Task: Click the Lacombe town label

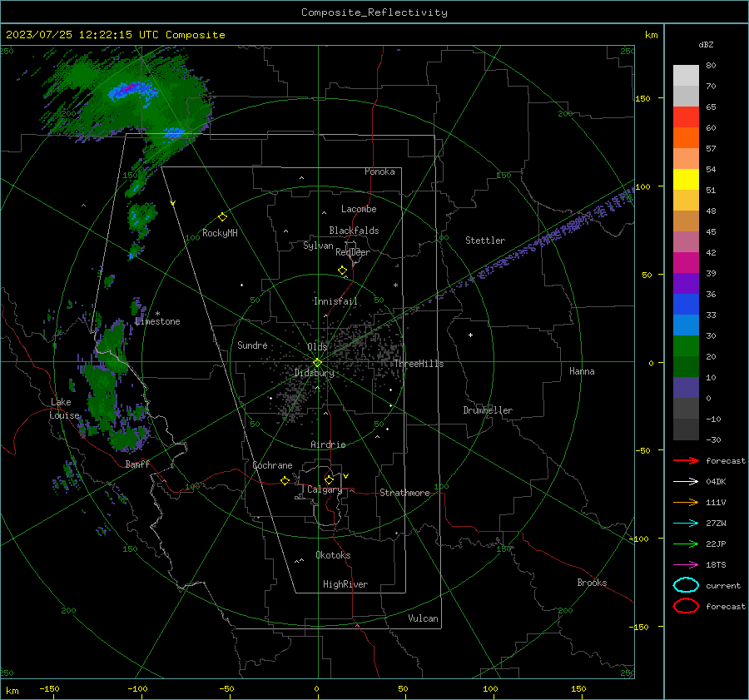Action: (x=359, y=209)
